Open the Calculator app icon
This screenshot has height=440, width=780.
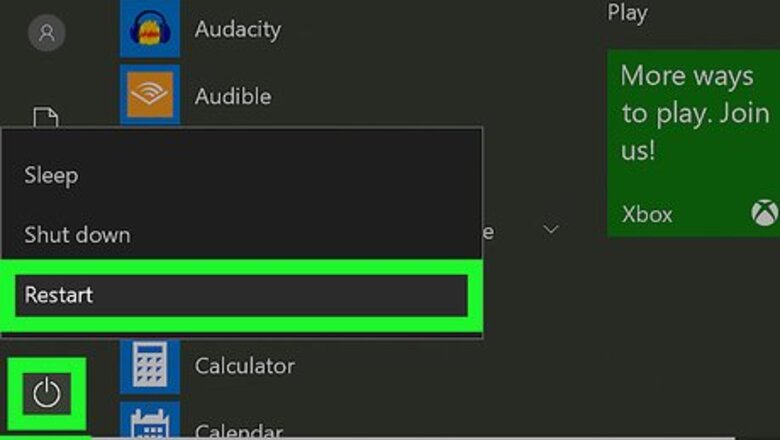[150, 365]
